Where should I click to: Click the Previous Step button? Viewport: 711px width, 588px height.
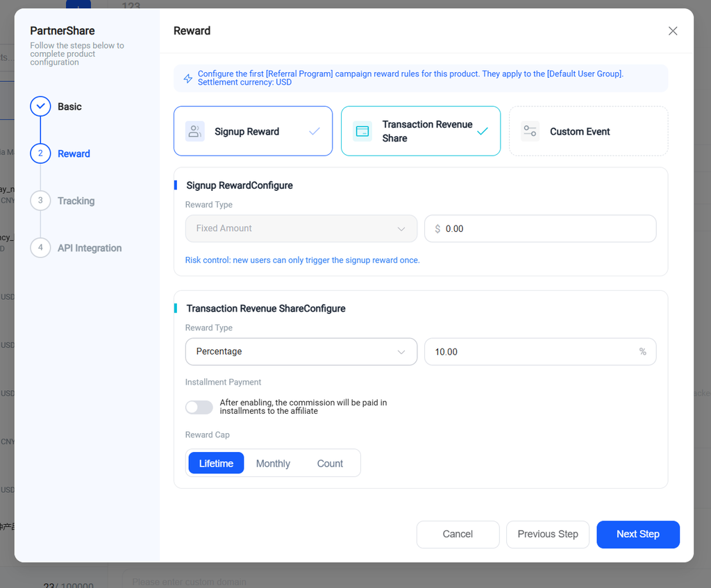548,534
